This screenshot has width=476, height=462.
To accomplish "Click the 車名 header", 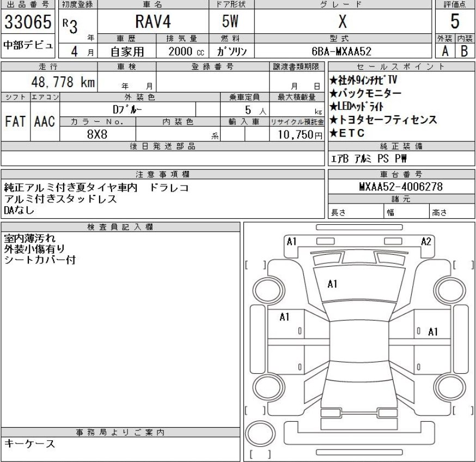I will [152, 4].
